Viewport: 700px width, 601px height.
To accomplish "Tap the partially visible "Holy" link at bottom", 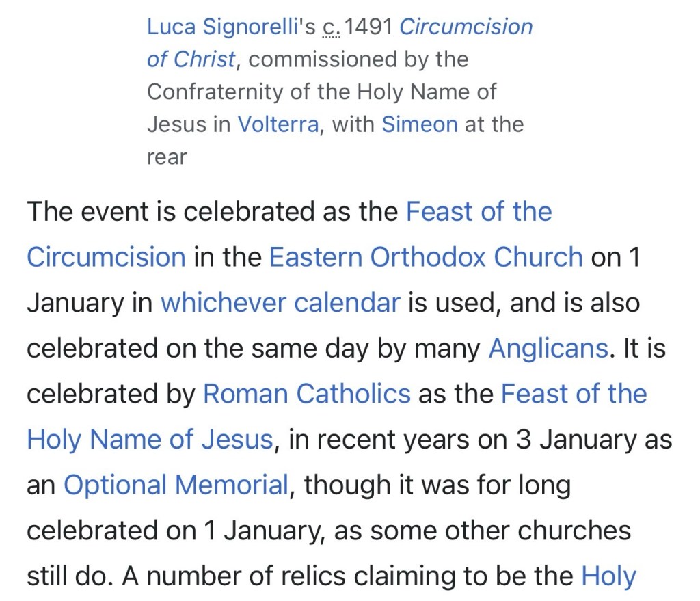I will pos(608,576).
